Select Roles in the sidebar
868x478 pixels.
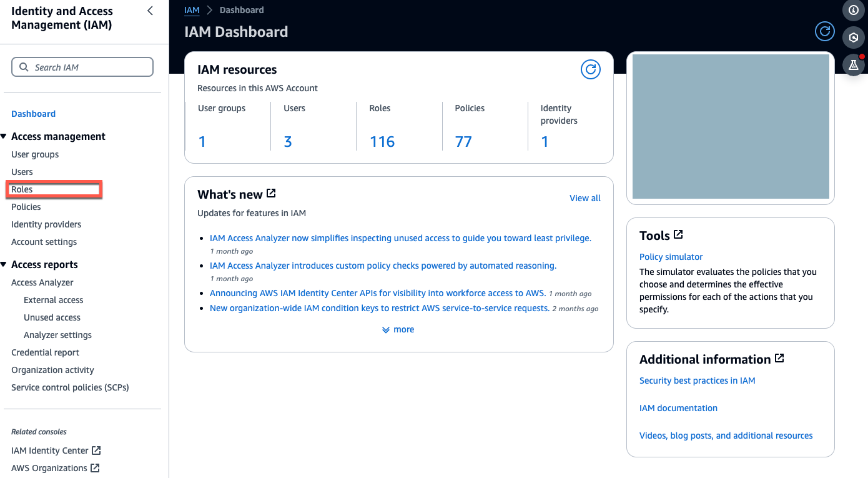click(x=22, y=189)
